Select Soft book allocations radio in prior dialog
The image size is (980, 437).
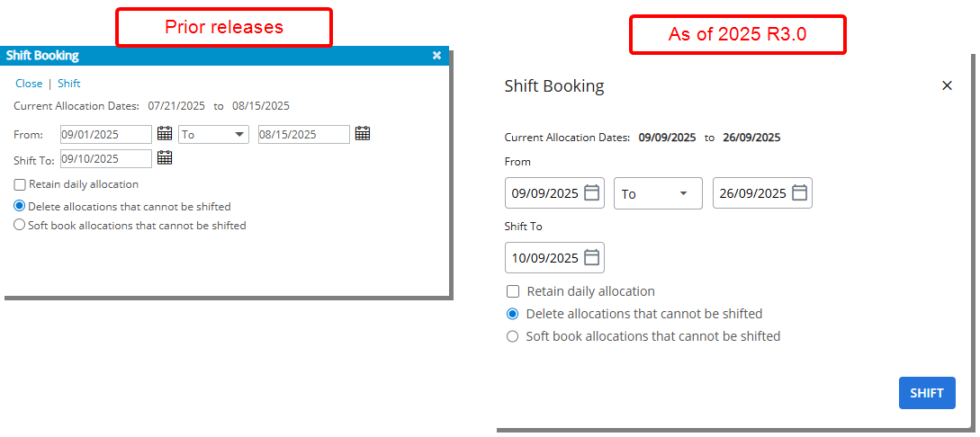pyautogui.click(x=20, y=225)
